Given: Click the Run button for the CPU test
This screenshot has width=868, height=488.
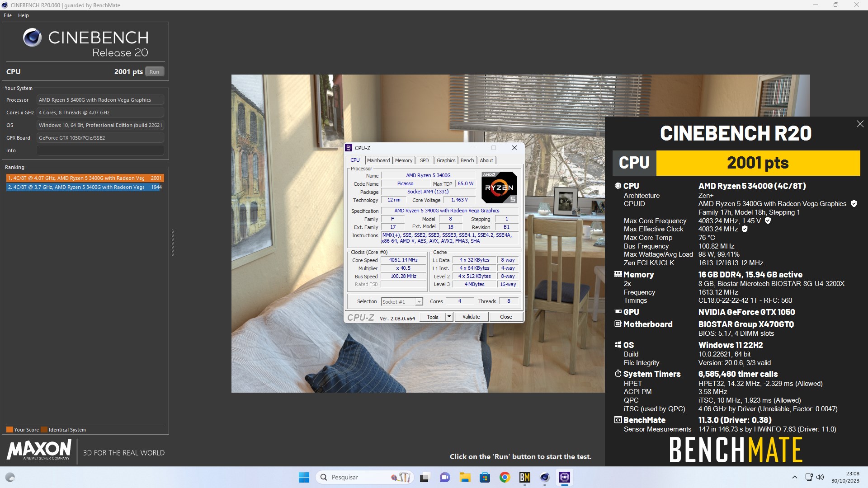Looking at the screenshot, I should click(155, 72).
